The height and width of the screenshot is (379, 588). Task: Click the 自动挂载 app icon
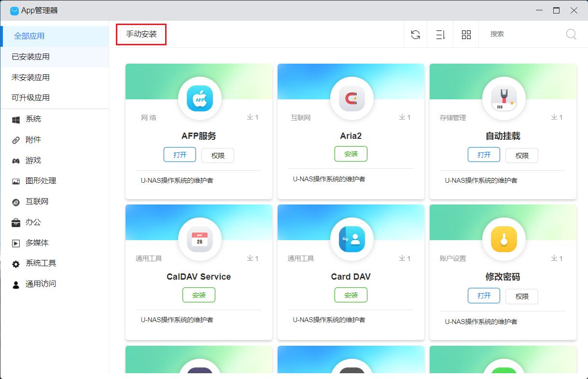504,99
